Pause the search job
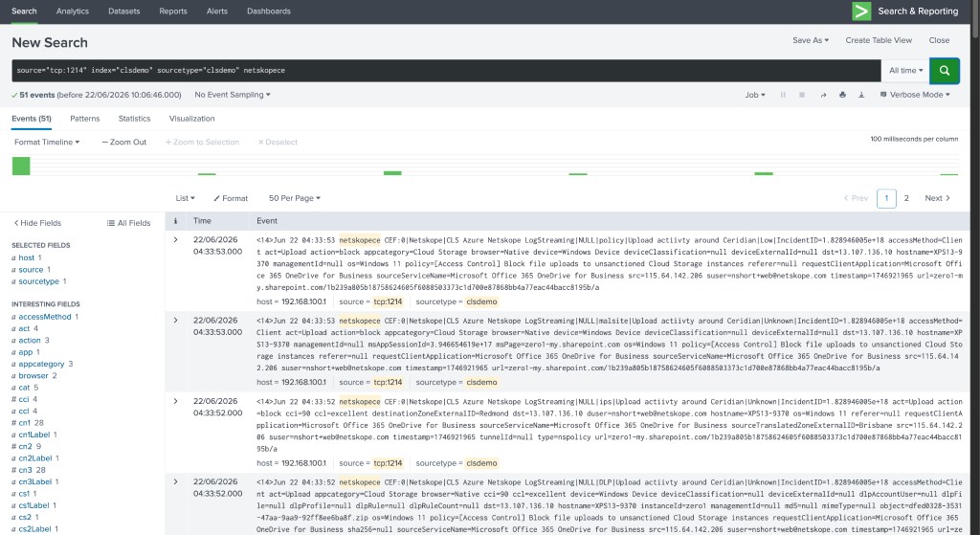The image size is (980, 535). tap(783, 95)
